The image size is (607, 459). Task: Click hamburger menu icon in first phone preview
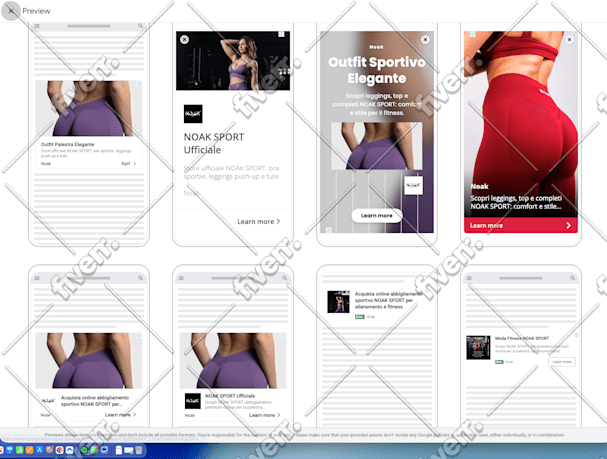(x=37, y=26)
